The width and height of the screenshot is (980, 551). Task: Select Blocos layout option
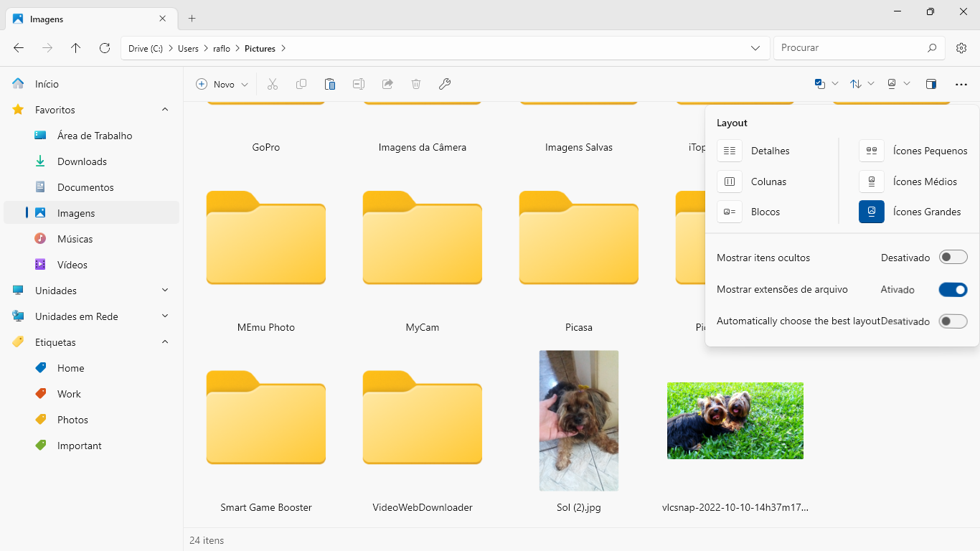[x=748, y=212]
